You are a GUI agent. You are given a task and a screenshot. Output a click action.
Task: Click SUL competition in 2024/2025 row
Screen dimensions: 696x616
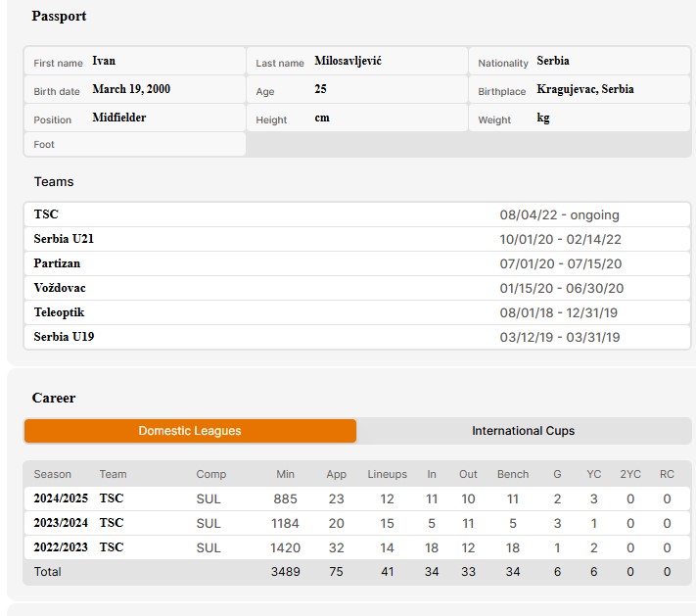click(x=209, y=499)
